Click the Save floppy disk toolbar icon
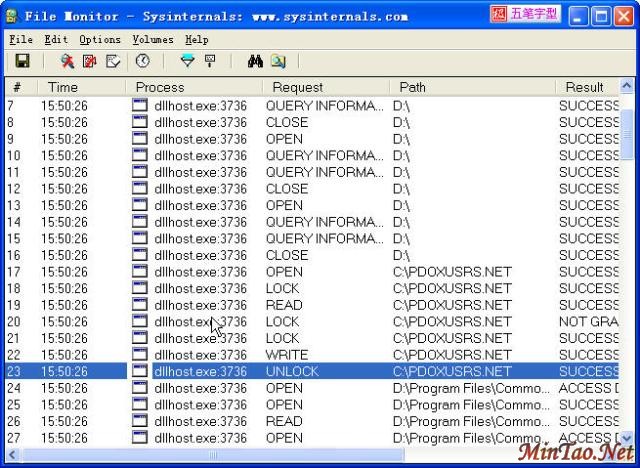This screenshot has width=640, height=468. [x=22, y=62]
